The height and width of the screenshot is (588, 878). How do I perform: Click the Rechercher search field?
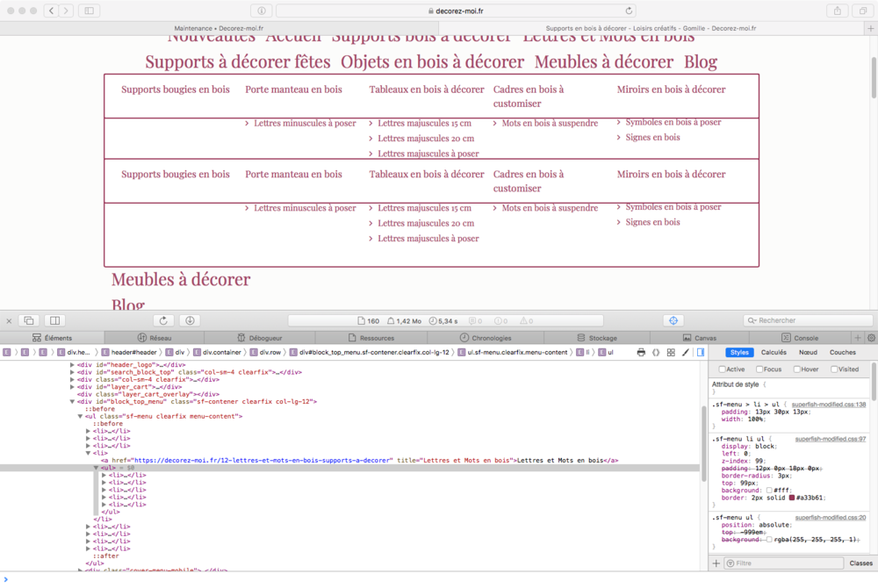click(808, 320)
